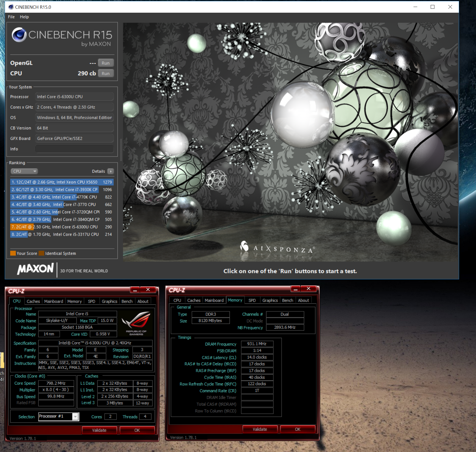Click OK in right CPU-Z window
This screenshot has width=476, height=452.
pos(298,429)
